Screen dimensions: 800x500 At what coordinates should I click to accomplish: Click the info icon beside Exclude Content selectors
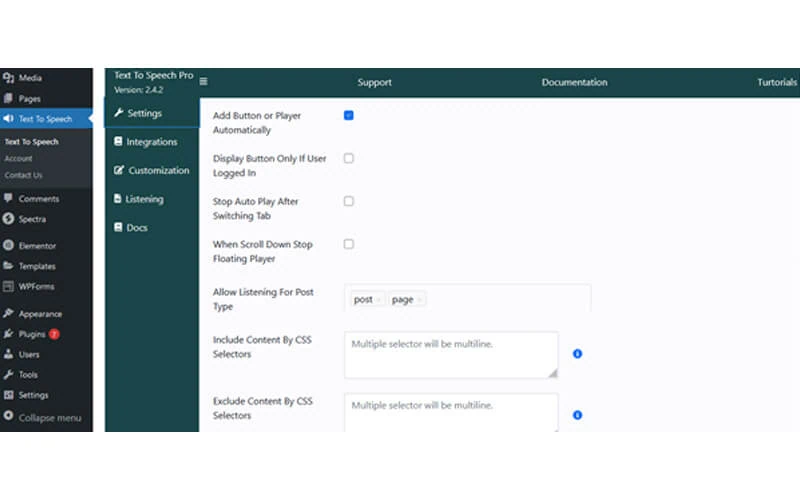click(x=578, y=415)
